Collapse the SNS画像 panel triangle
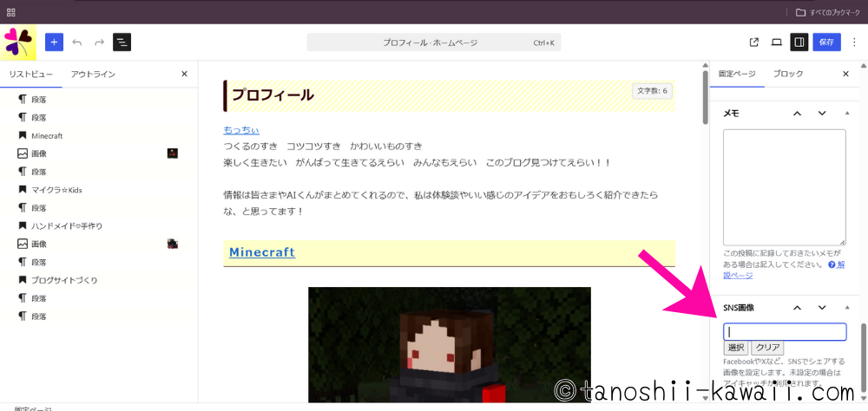Screen dimensions: 868x411 click(847, 308)
